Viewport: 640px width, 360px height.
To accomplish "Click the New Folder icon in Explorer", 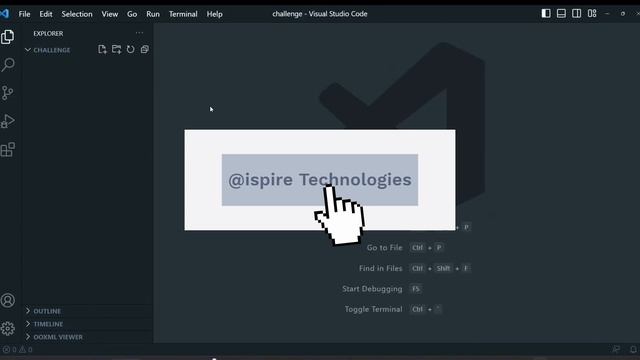I will tap(116, 49).
